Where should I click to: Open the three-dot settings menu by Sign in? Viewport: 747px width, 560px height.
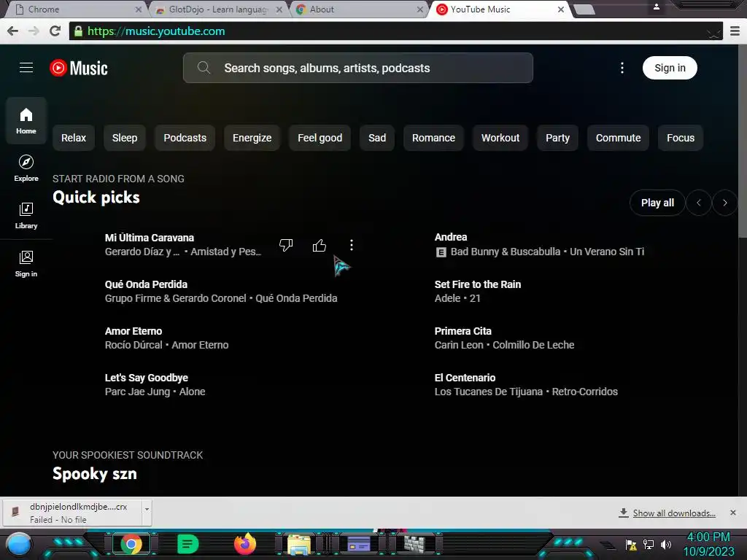(x=622, y=68)
